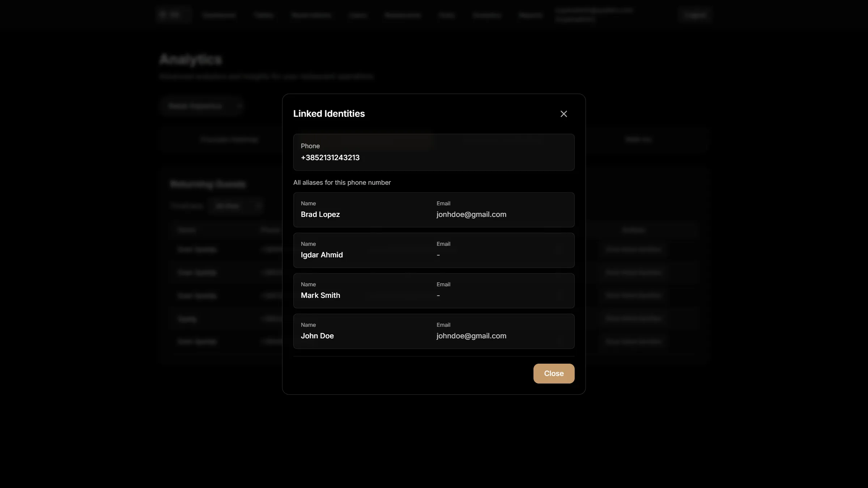The image size is (868, 488).
Task: Select the John Doe alias name
Action: coord(317,336)
